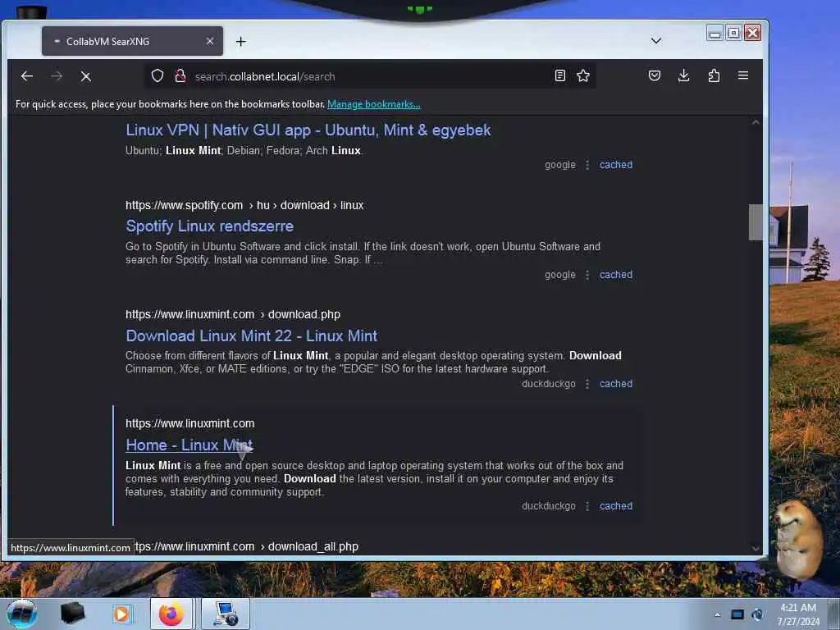Open more options dots for Spotify result
Image resolution: width=840 pixels, height=630 pixels.
point(587,274)
